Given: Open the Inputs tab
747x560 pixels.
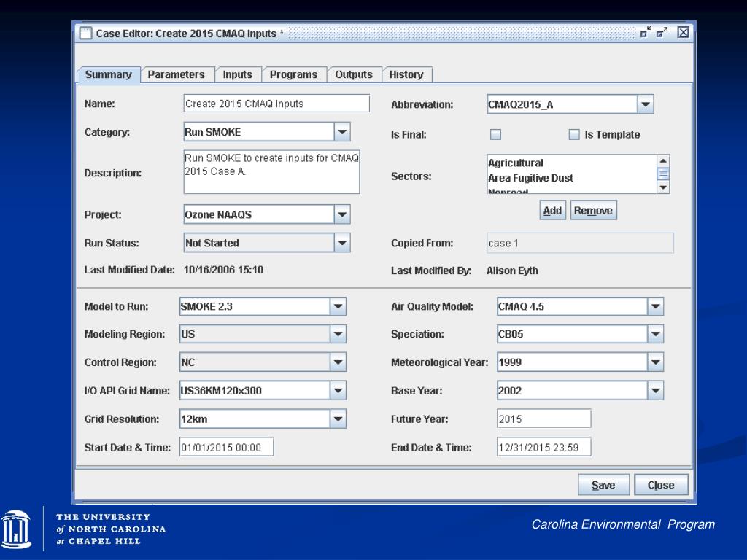Looking at the screenshot, I should point(237,75).
